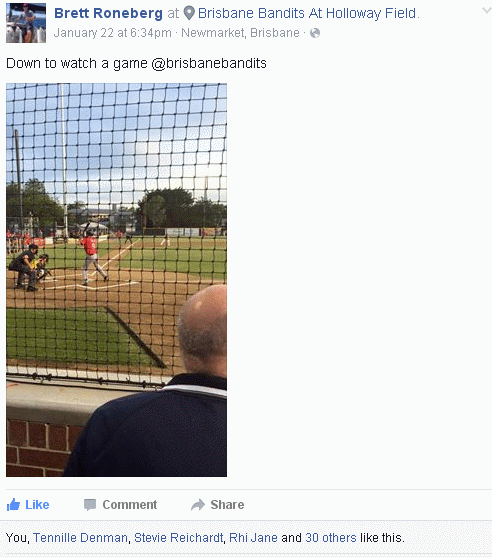The height and width of the screenshot is (558, 492).
Task: Click the @brisbanebandits post caption text
Action: tap(209, 64)
